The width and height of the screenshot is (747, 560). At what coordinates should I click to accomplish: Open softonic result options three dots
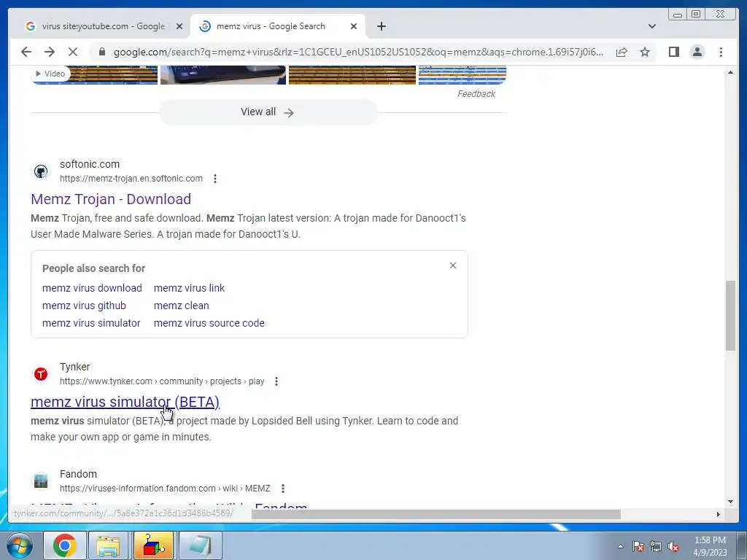pyautogui.click(x=215, y=179)
